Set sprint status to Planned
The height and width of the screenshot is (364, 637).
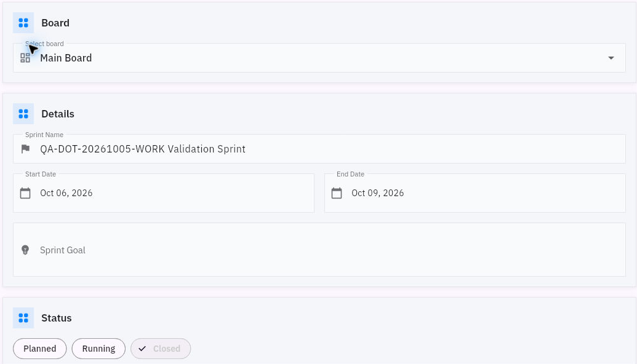coord(40,349)
